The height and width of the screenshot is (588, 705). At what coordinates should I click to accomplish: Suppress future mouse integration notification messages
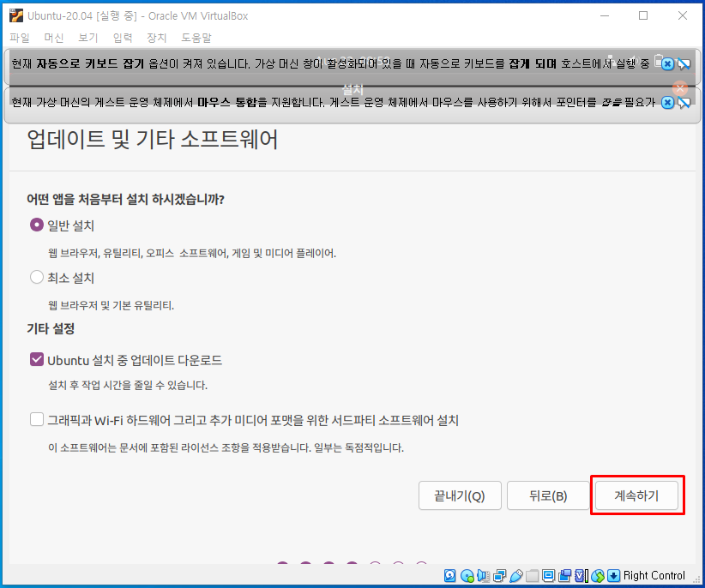click(x=684, y=103)
